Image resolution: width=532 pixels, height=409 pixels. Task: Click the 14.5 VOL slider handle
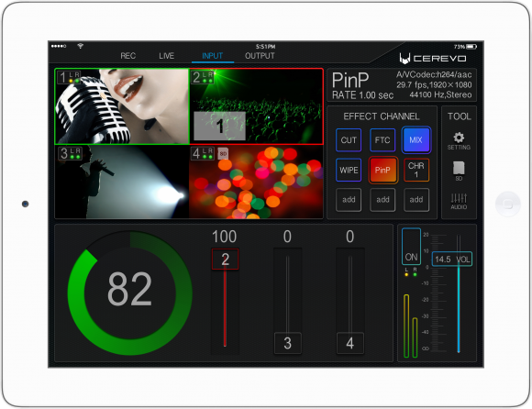point(451,260)
